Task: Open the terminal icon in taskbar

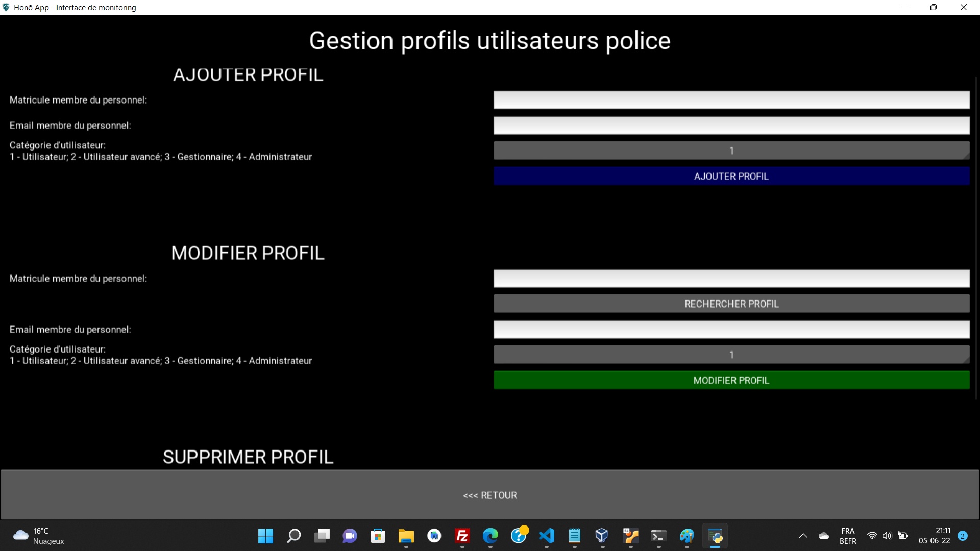Action: click(x=658, y=536)
